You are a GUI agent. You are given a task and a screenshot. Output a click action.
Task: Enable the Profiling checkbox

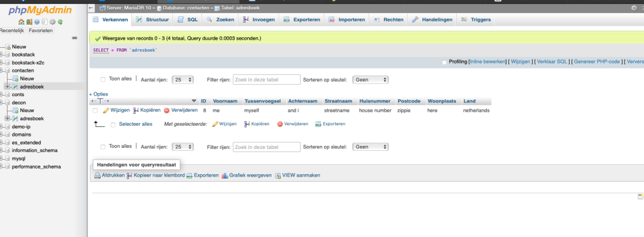(444, 62)
